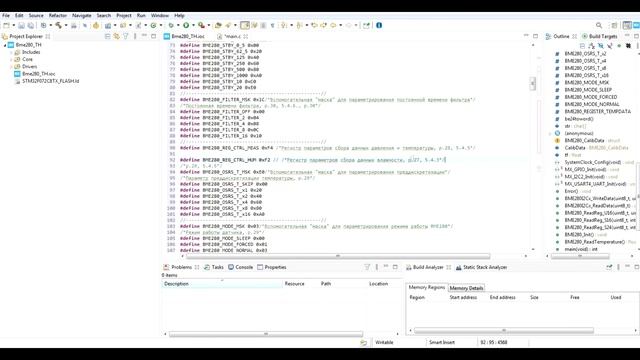The image size is (640, 360).
Task: Select BME280_Init() in Outline
Action: [579, 235]
